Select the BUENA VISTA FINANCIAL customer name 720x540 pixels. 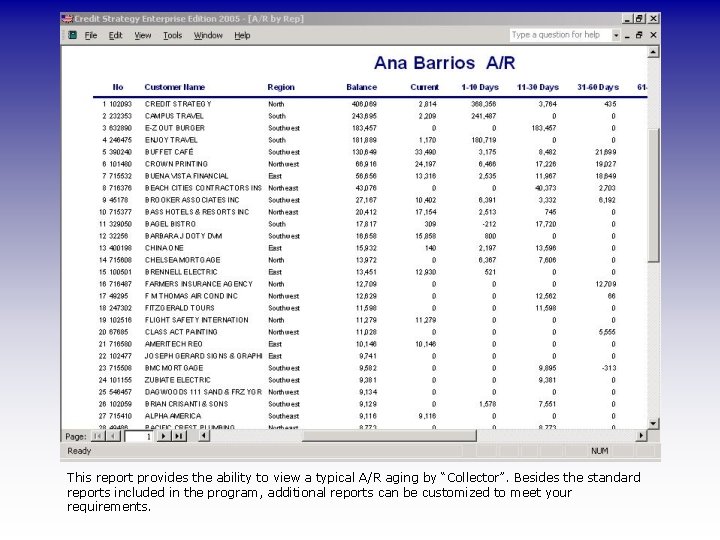pyautogui.click(x=186, y=176)
